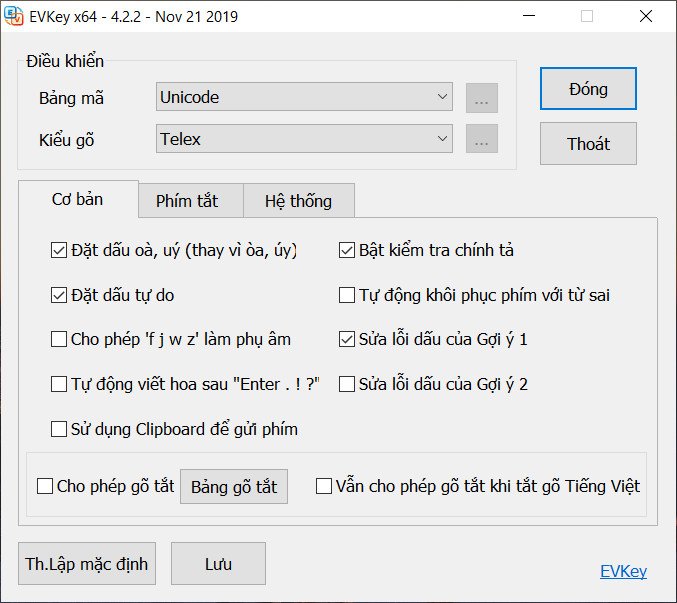The image size is (677, 603).
Task: Open the Bảng gõ tắt table
Action: pos(234,487)
